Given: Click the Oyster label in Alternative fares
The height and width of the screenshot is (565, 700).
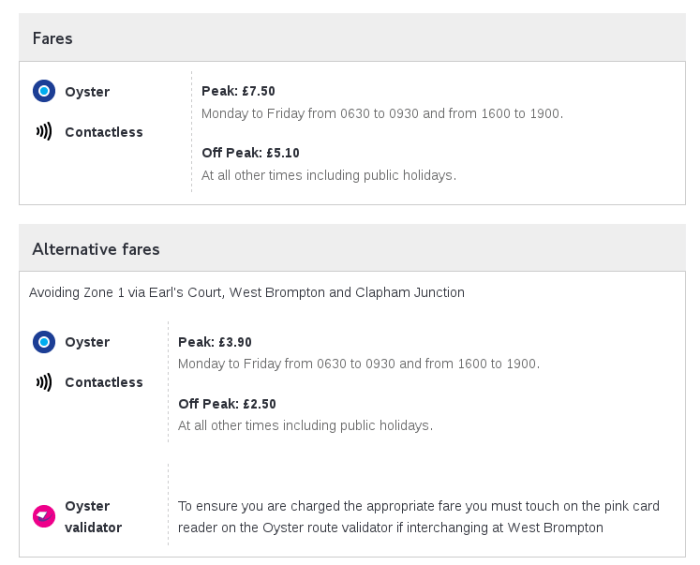Looking at the screenshot, I should coord(87,342).
